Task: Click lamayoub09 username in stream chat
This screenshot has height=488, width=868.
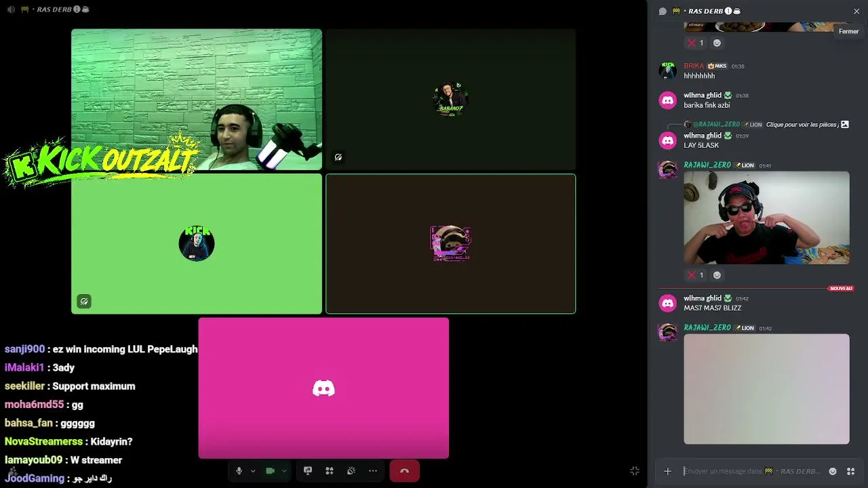Action: [x=33, y=460]
